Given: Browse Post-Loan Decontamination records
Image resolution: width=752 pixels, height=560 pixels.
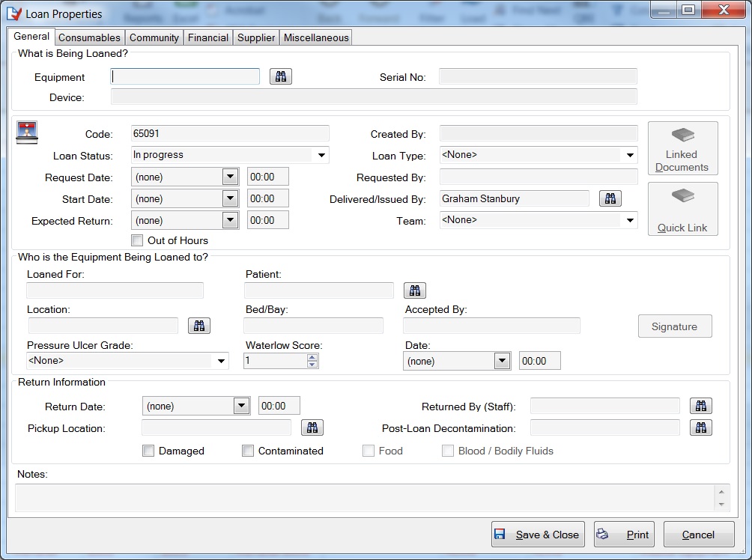Looking at the screenshot, I should tap(700, 427).
